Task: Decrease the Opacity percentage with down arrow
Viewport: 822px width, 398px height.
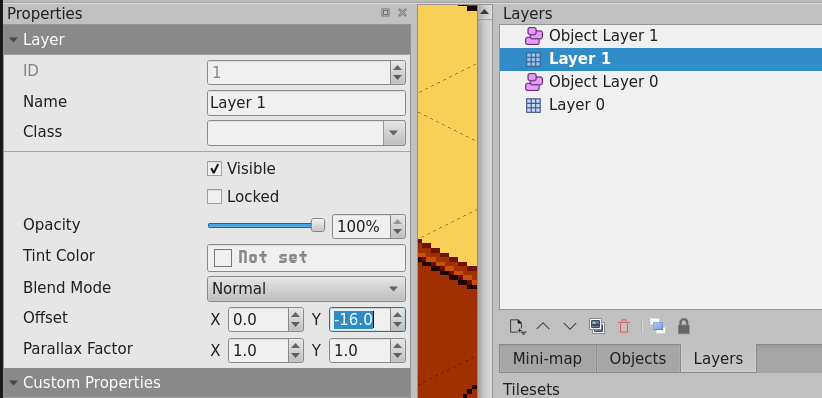Action: 397,232
